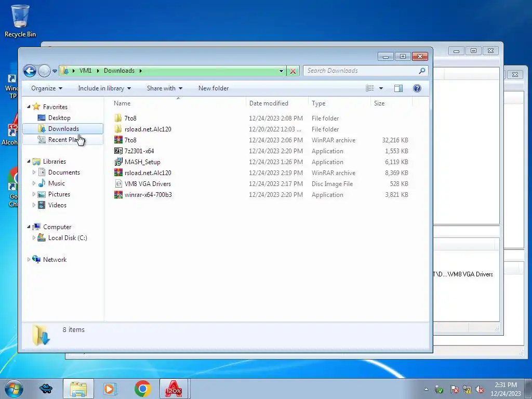Expand the Network tree node
The height and width of the screenshot is (399, 532).
pyautogui.click(x=29, y=260)
